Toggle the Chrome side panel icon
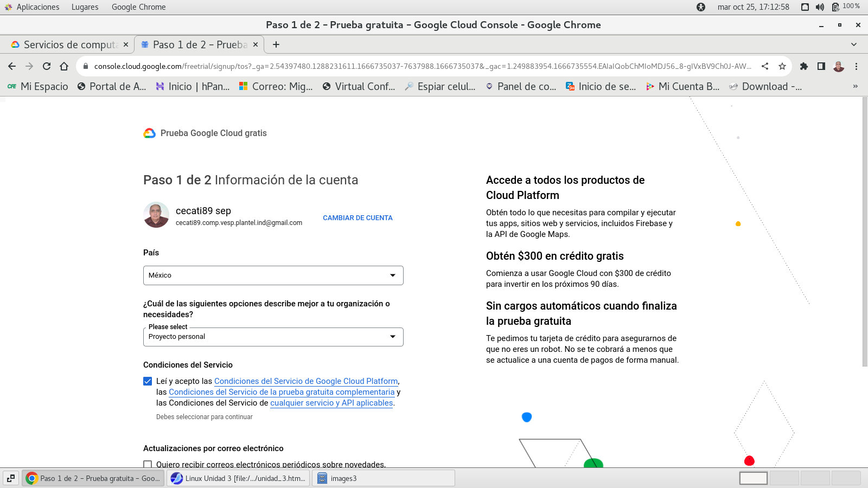The width and height of the screenshot is (868, 488). pyautogui.click(x=821, y=66)
